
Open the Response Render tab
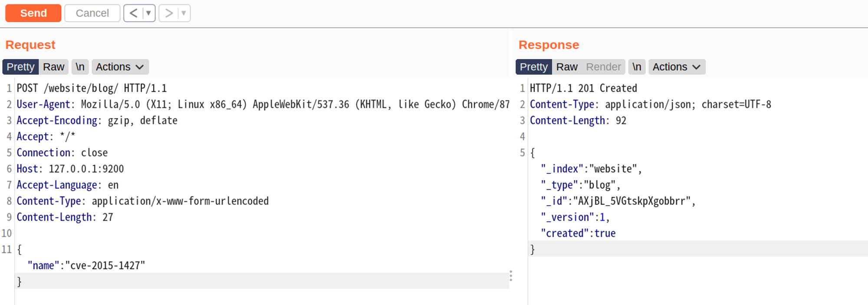click(603, 67)
